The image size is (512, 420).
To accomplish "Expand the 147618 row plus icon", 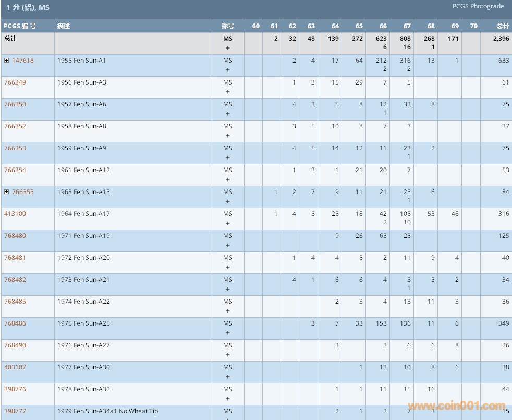I will [x=7, y=61].
